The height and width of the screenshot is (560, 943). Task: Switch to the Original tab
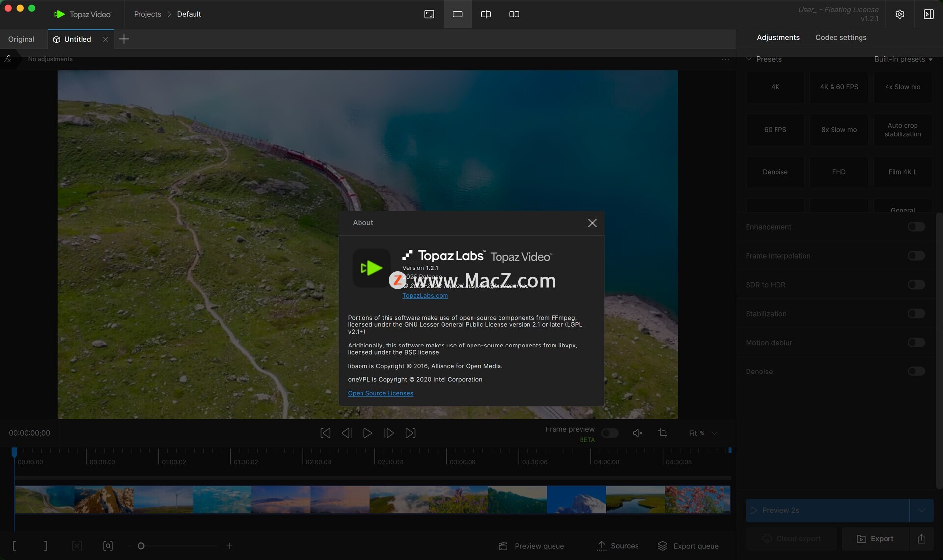click(21, 39)
